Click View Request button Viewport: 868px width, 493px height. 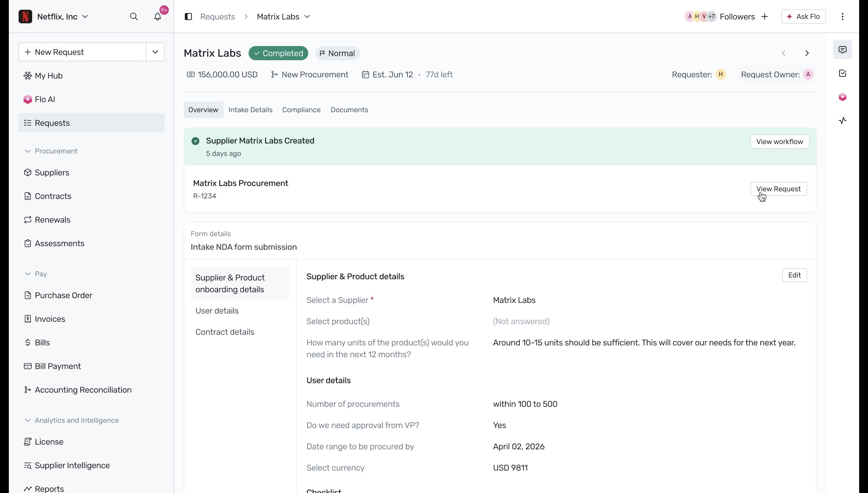[779, 189]
